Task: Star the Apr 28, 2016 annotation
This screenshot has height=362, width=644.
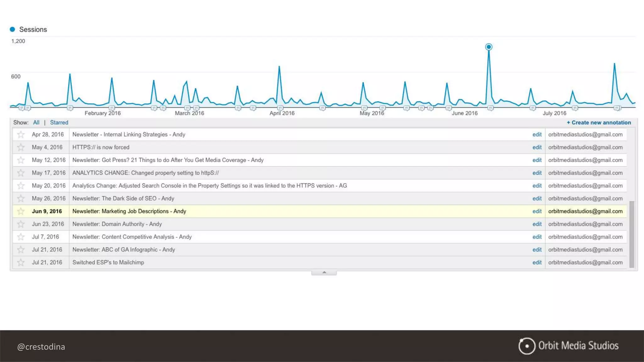Action: point(21,134)
